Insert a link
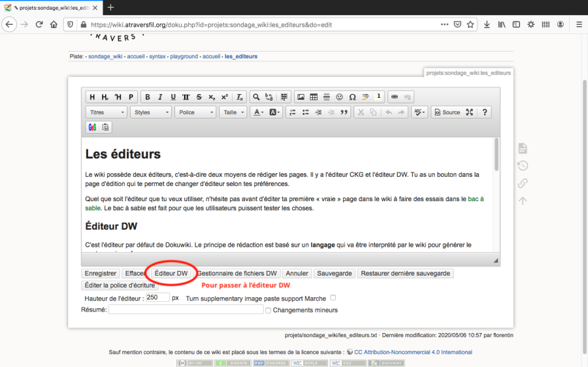This screenshot has height=367, width=588. click(x=395, y=97)
